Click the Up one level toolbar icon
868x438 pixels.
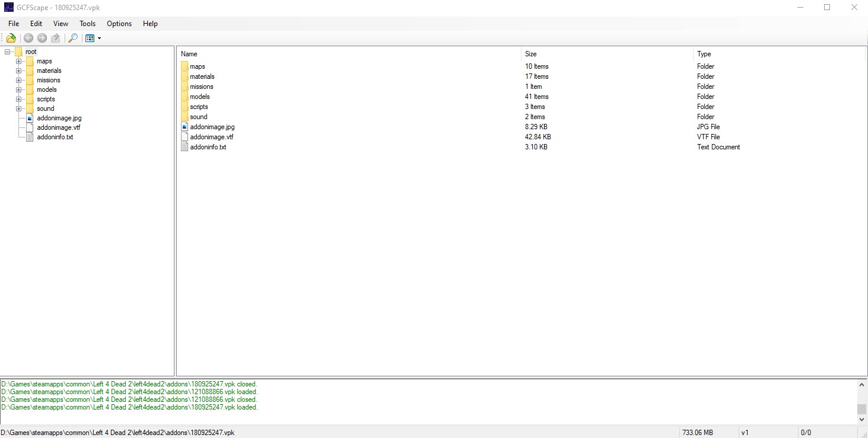click(56, 39)
